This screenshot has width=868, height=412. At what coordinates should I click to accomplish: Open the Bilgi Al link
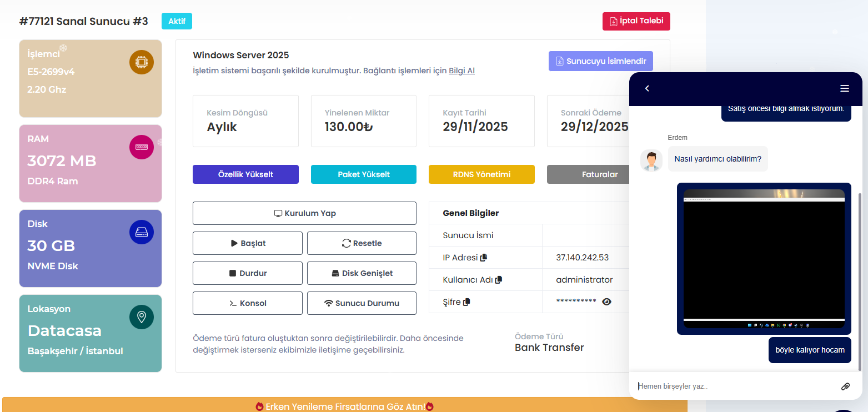coord(461,71)
